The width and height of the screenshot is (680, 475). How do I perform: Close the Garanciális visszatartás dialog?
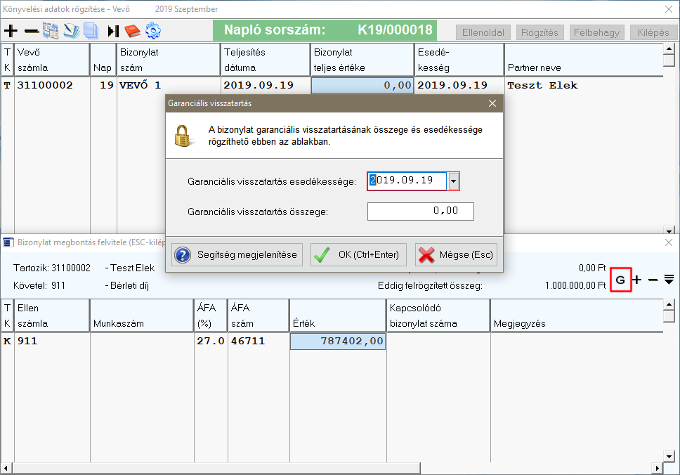click(491, 103)
